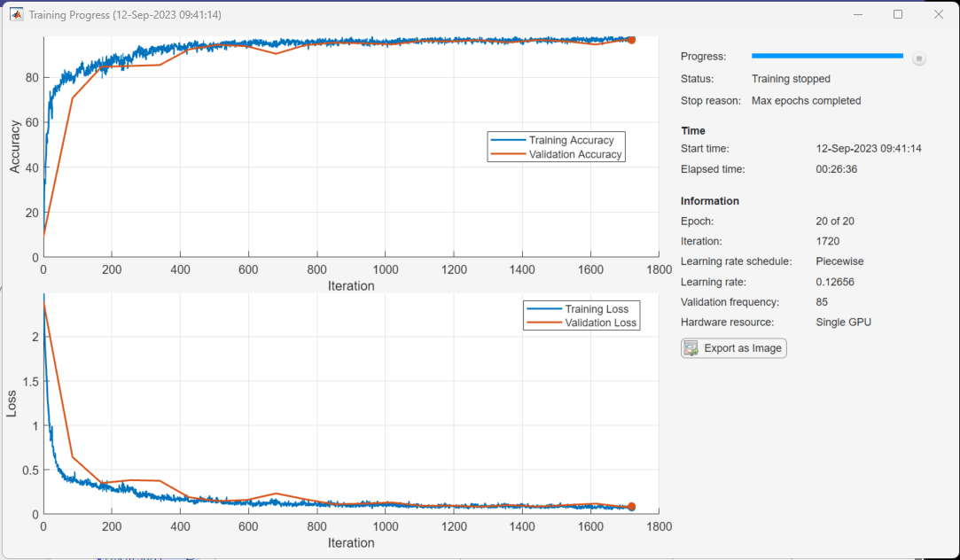The image size is (960, 560).
Task: Click the validation loss endpoint marker
Action: tap(631, 507)
